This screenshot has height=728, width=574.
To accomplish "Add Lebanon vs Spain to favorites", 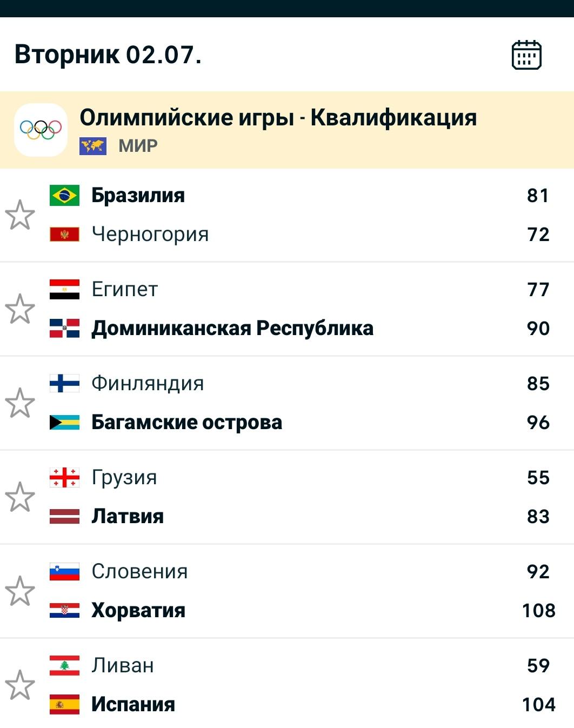I will (20, 685).
